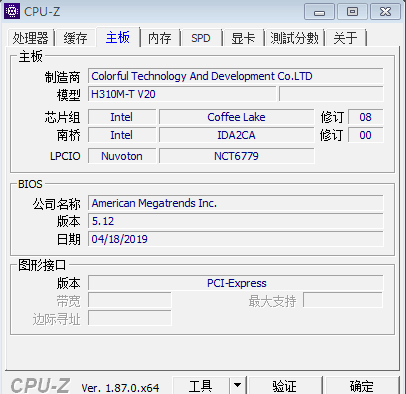Open the SPD tab
This screenshot has height=394, width=406.
(x=201, y=38)
